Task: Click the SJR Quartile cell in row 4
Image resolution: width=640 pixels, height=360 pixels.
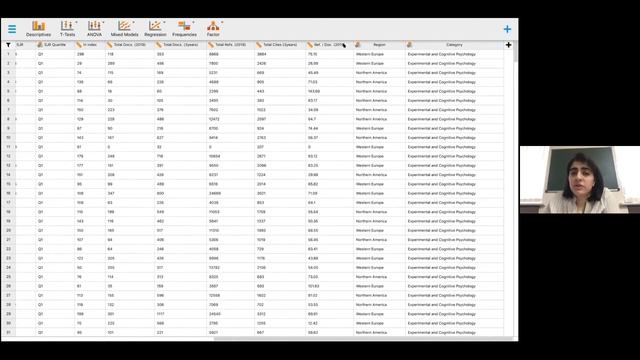Action: click(55, 82)
